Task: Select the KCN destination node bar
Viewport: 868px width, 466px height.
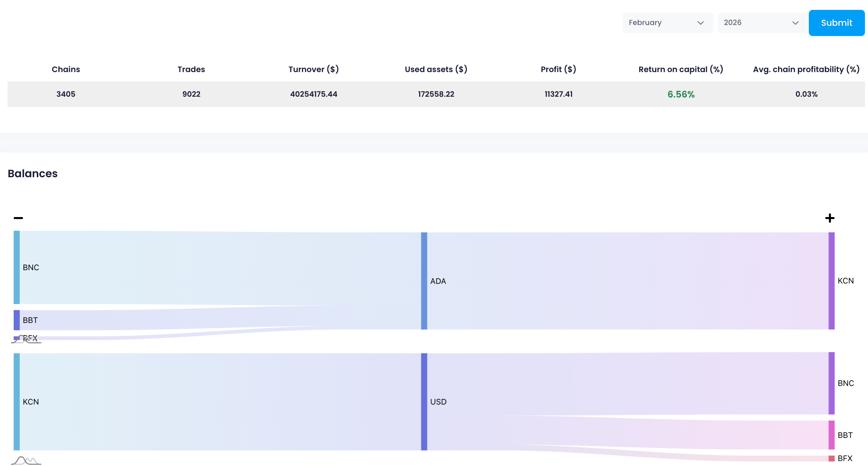Action: [832, 281]
